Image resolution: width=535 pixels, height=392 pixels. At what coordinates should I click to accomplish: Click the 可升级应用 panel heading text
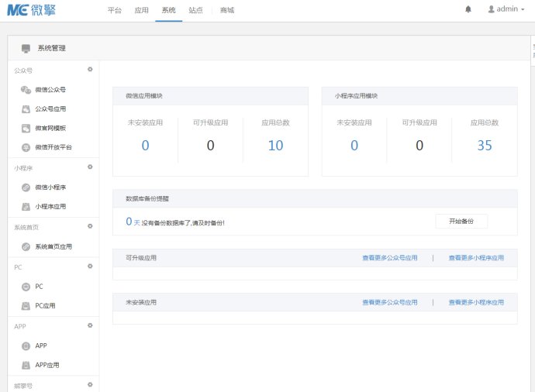141,258
